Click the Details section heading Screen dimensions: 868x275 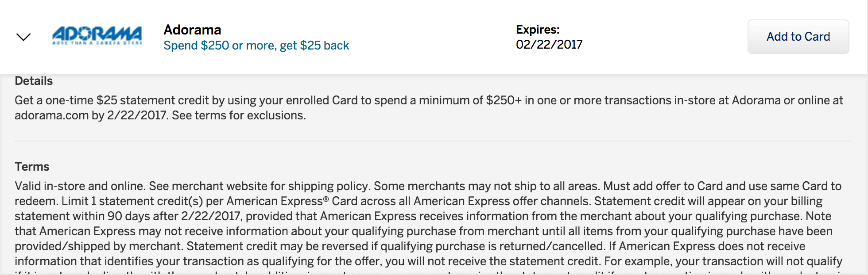tap(34, 81)
